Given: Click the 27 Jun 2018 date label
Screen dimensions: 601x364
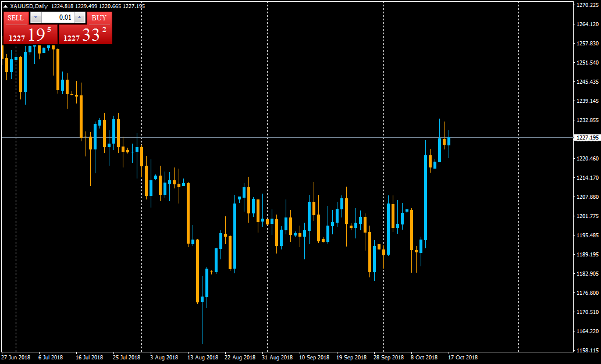Looking at the screenshot, I should coord(16,357).
